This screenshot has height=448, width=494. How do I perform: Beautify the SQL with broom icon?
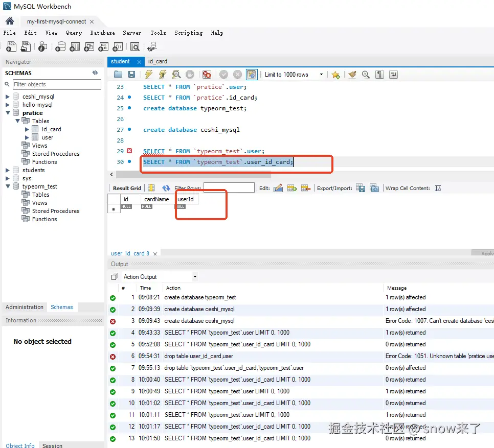(x=352, y=75)
